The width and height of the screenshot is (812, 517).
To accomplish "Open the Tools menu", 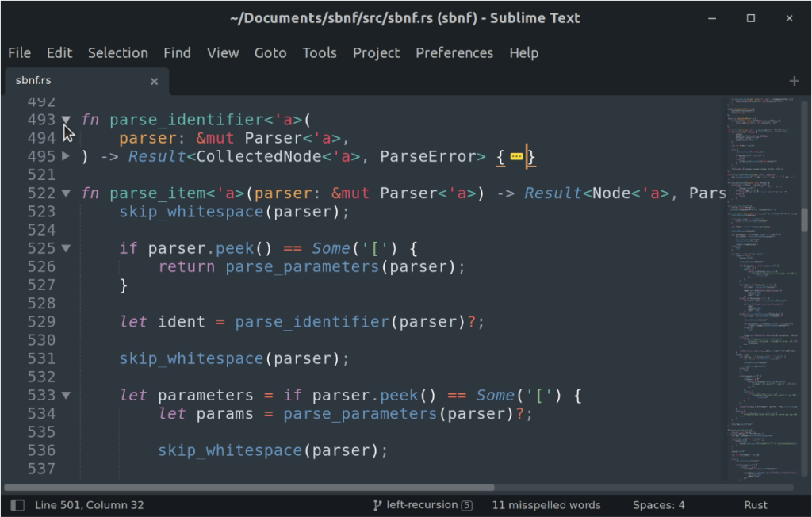I will 320,53.
